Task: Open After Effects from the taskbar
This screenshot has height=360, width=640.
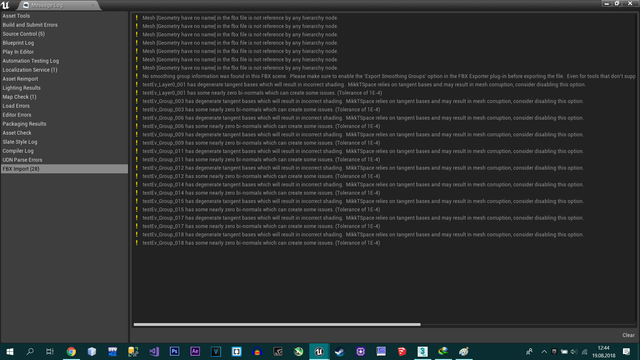Action: [195, 351]
